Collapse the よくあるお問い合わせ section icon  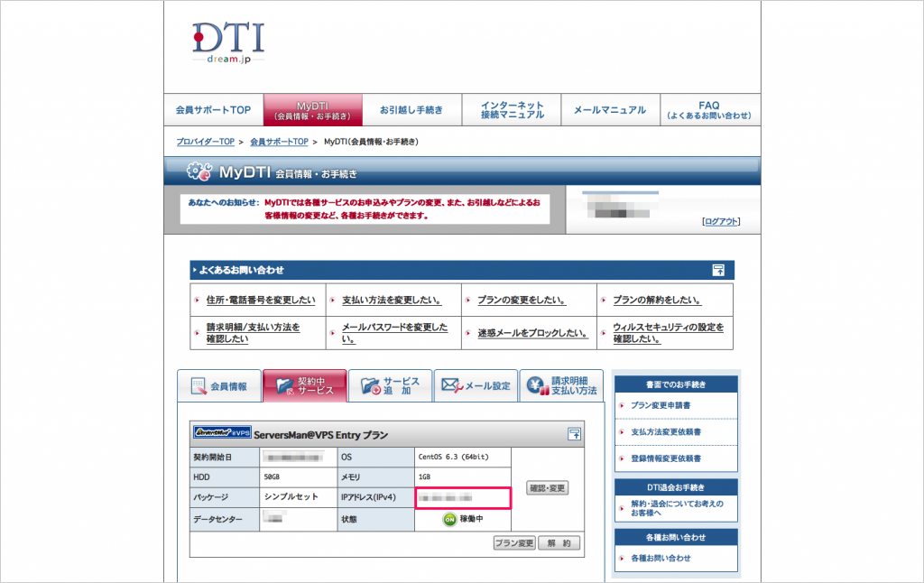pos(718,270)
